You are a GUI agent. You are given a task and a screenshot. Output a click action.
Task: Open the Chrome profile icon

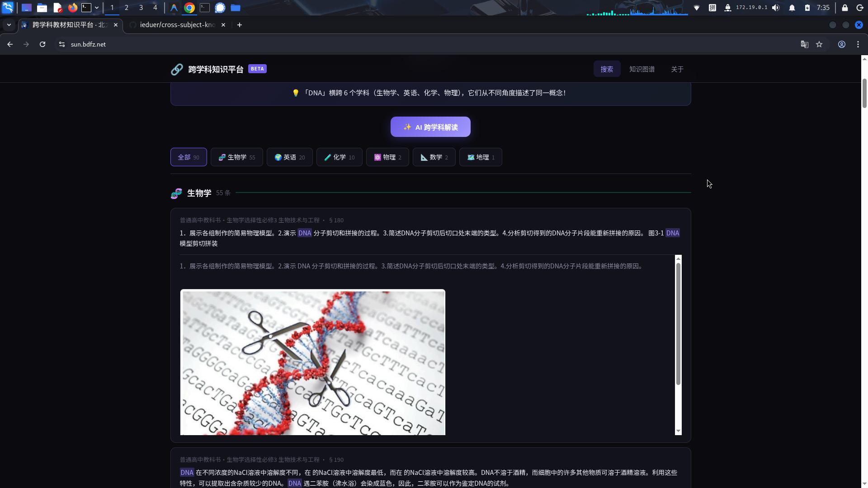(x=842, y=44)
